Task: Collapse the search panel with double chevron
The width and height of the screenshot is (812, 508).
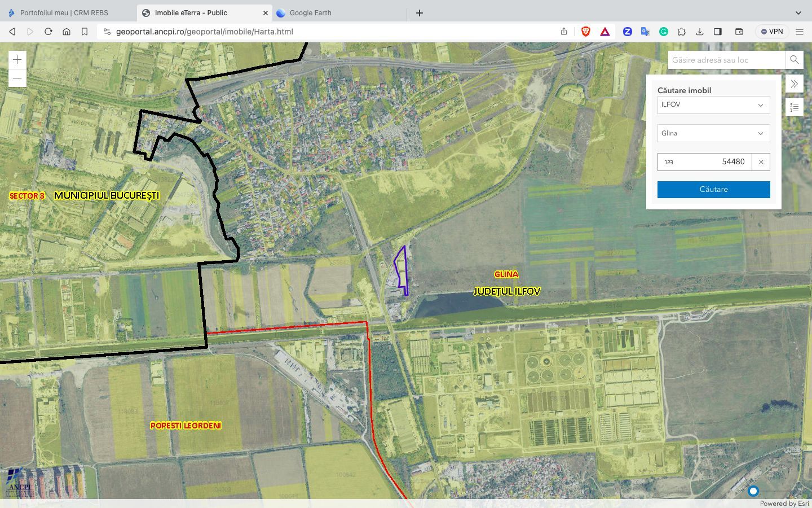Action: 794,84
